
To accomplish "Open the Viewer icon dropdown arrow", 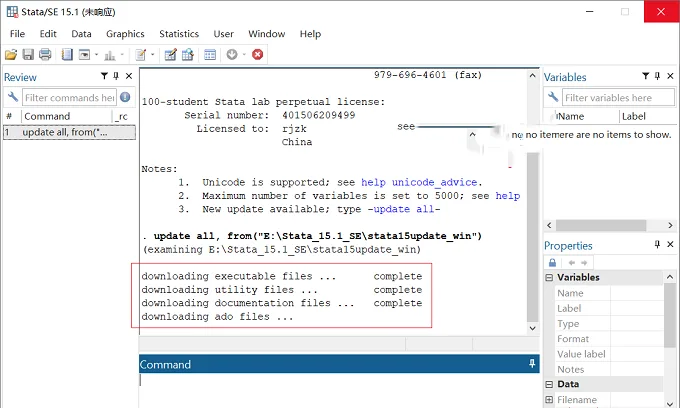I will [96, 55].
